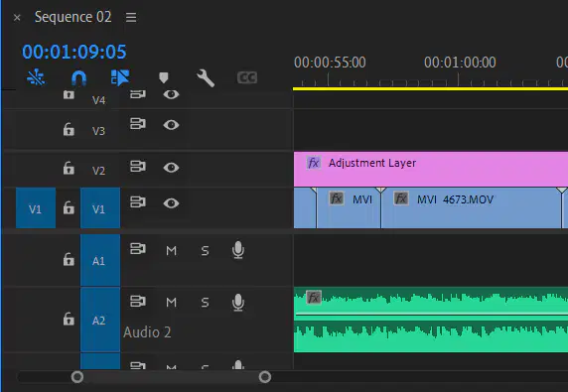The image size is (568, 392).
Task: Click the CC captions track button
Action: pos(247,77)
